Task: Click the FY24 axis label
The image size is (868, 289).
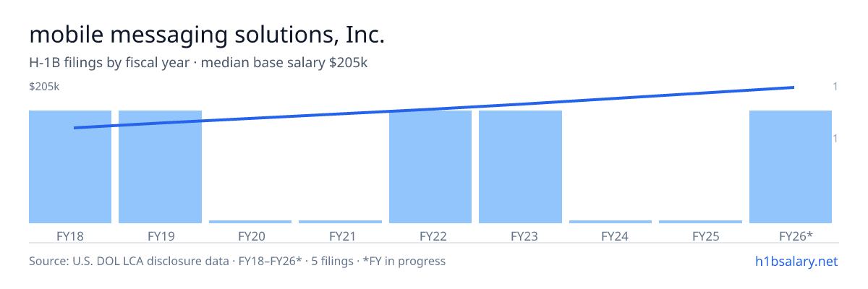Action: [610, 236]
